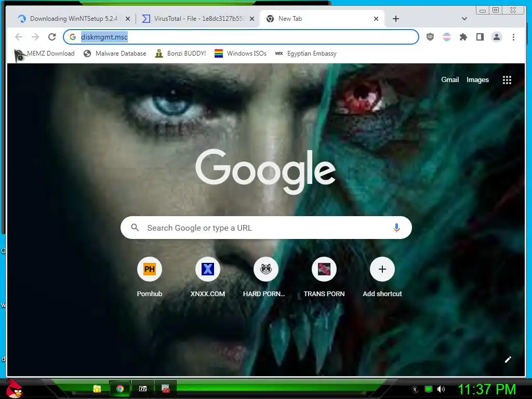Click the browser forward arrow

tap(35, 37)
